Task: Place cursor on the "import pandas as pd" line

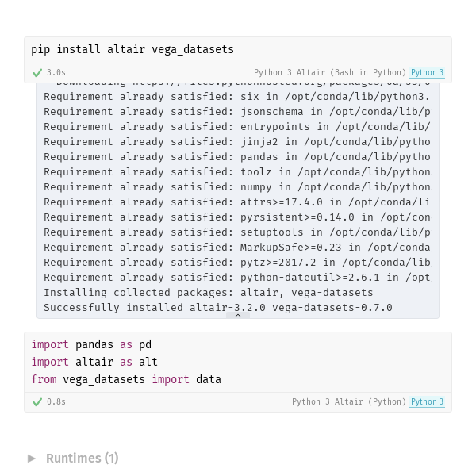Action: click(x=91, y=344)
